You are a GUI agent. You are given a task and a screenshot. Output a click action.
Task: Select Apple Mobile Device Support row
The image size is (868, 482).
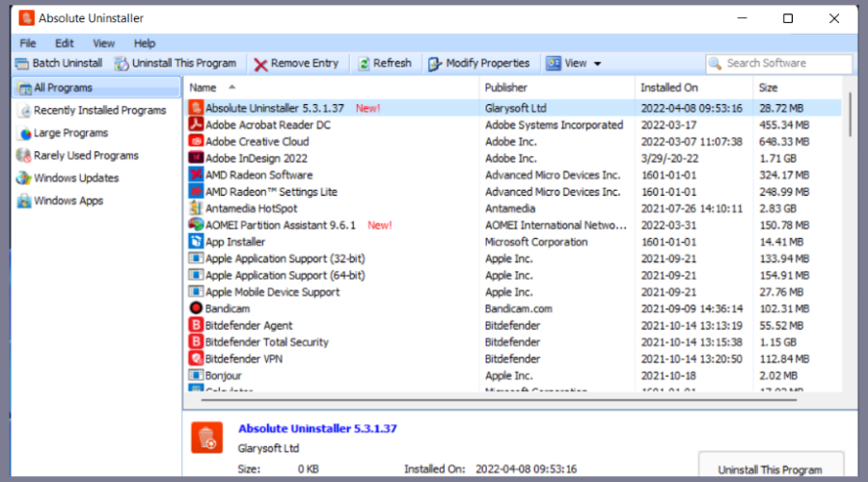(513, 292)
